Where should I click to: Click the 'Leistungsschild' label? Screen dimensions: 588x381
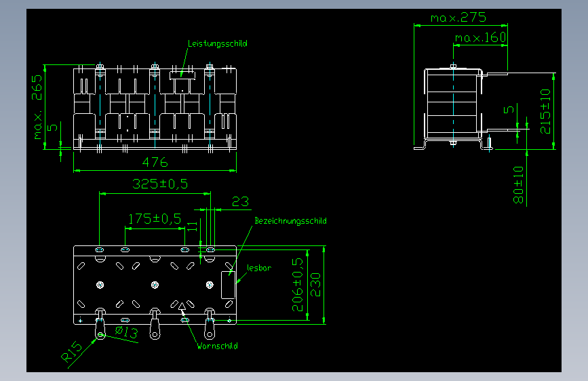[x=218, y=43]
